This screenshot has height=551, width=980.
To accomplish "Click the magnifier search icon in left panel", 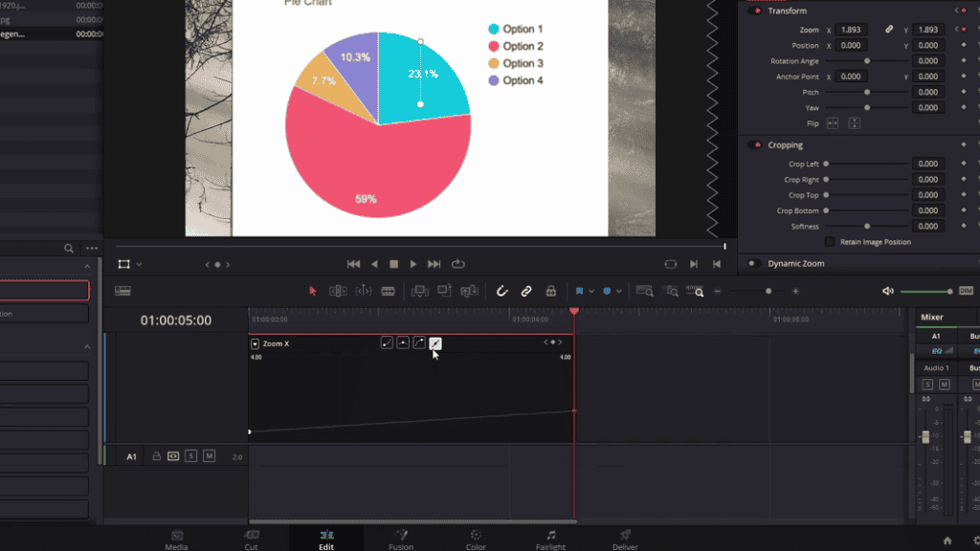I will pos(69,249).
